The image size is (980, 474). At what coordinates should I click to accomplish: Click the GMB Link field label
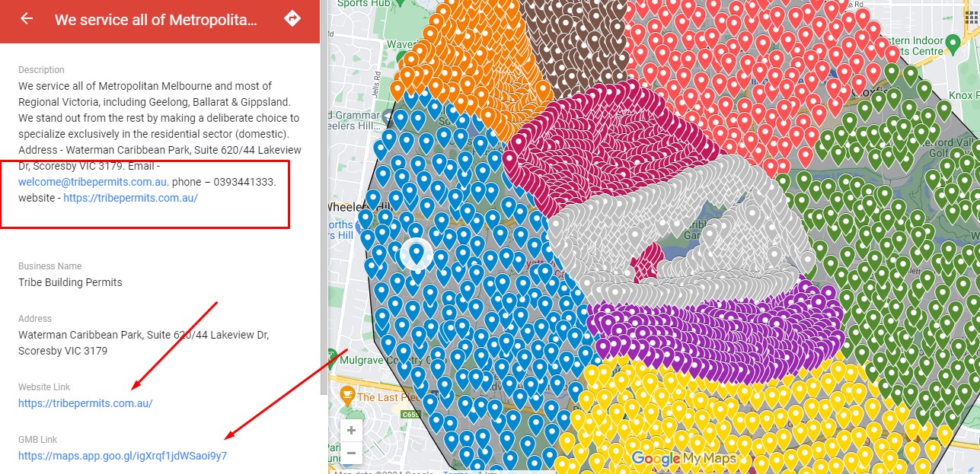point(38,440)
